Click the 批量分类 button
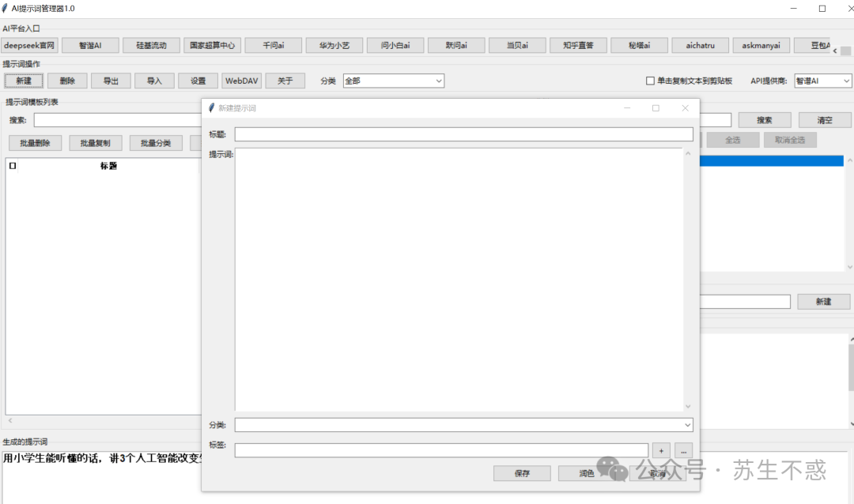This screenshot has height=504, width=854. tap(156, 143)
